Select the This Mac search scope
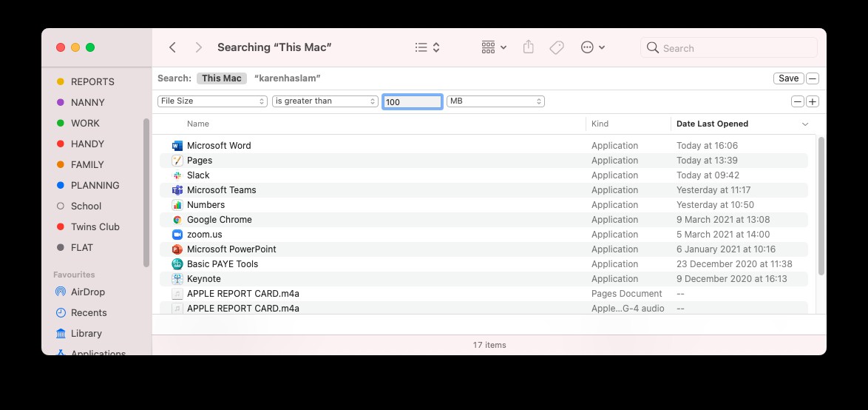The width and height of the screenshot is (868, 410). click(x=221, y=78)
